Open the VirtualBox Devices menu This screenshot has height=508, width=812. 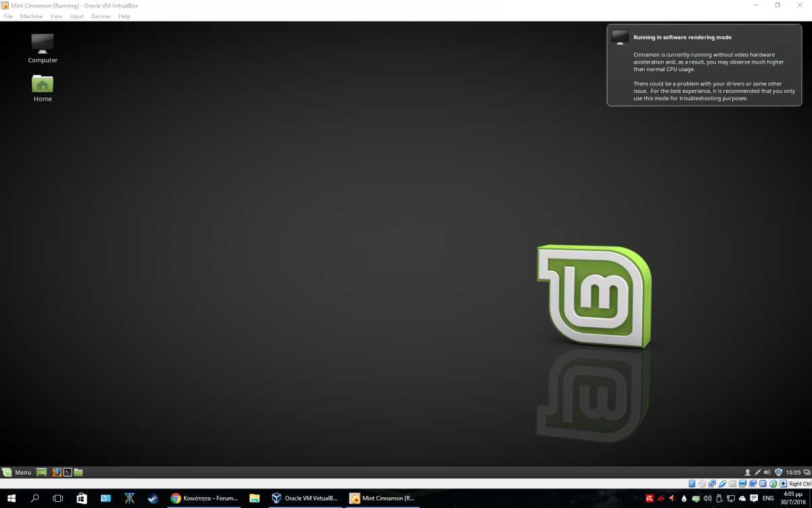[x=101, y=16]
